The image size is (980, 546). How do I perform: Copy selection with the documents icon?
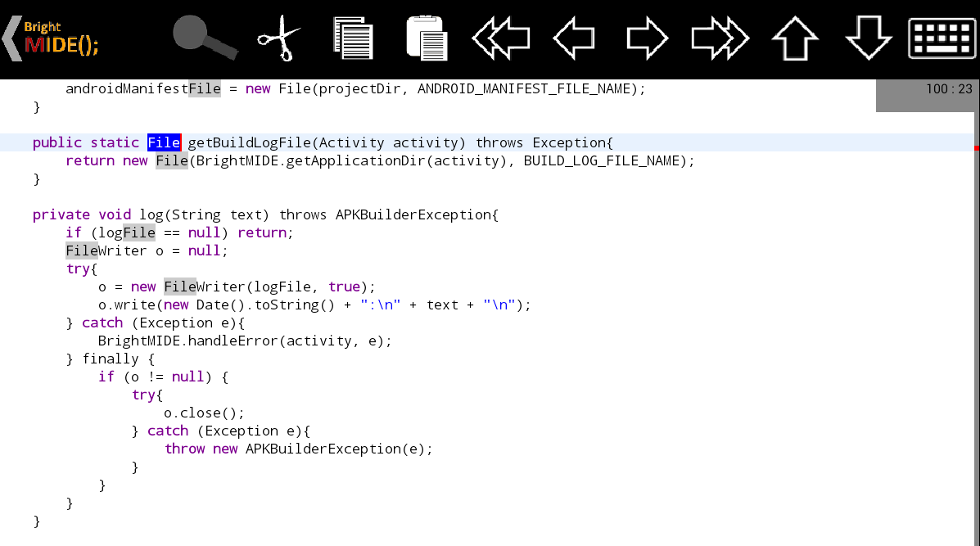[x=353, y=38]
